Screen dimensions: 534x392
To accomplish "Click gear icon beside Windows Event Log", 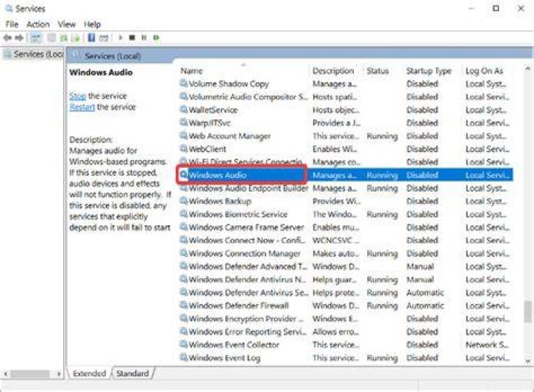I will [184, 358].
